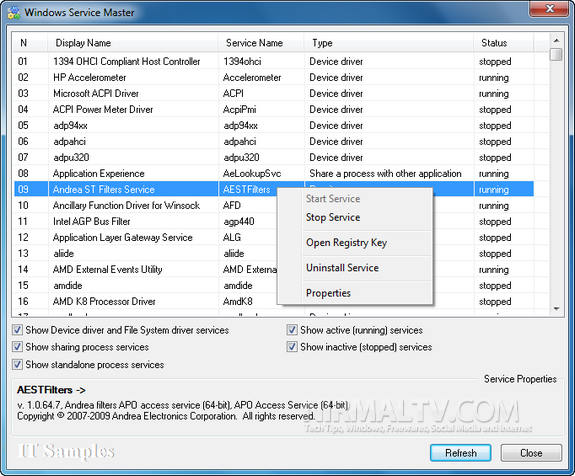Image resolution: width=575 pixels, height=476 pixels.
Task: Select the amdide display name
Action: coord(68,286)
